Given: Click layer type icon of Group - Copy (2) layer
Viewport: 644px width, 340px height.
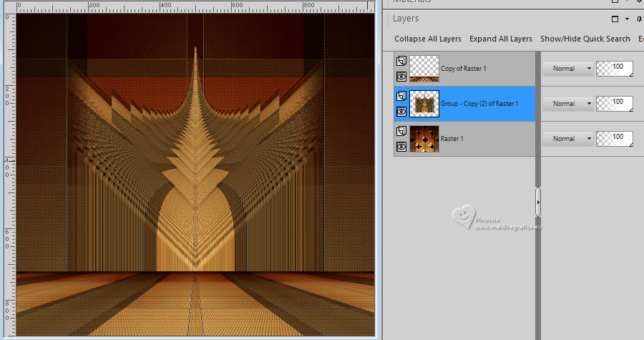Looking at the screenshot, I should click(401, 96).
